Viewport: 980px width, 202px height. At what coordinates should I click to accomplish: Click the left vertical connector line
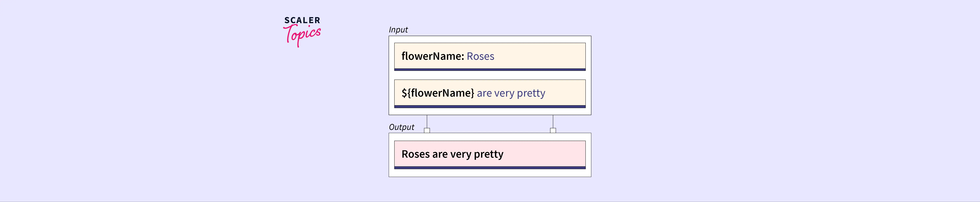point(427,121)
